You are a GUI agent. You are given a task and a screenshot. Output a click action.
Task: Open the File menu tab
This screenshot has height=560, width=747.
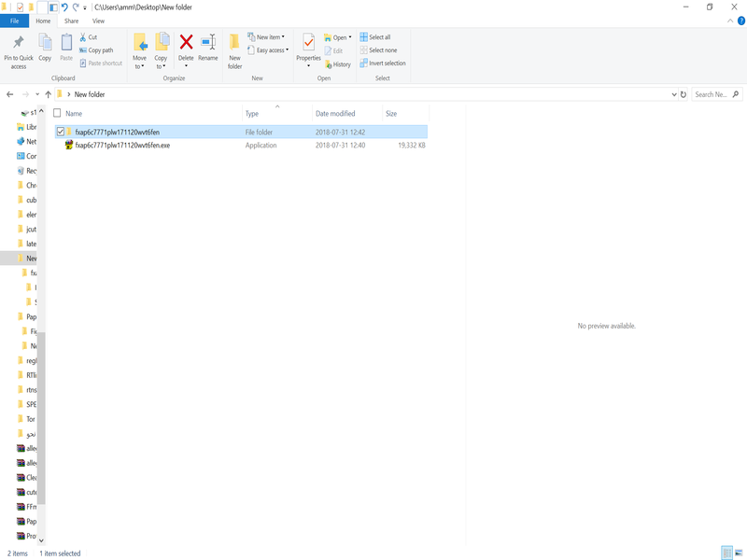15,21
